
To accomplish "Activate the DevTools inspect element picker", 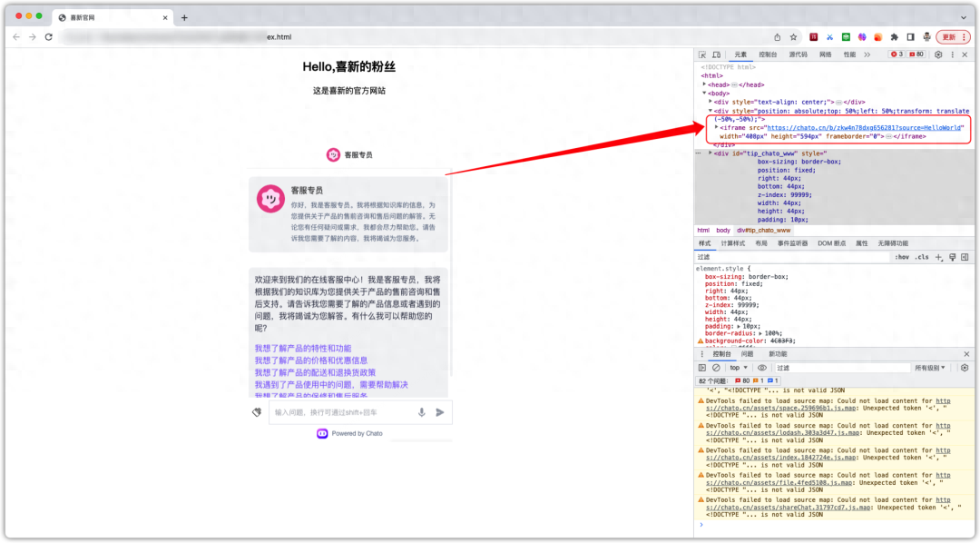I will click(x=702, y=54).
